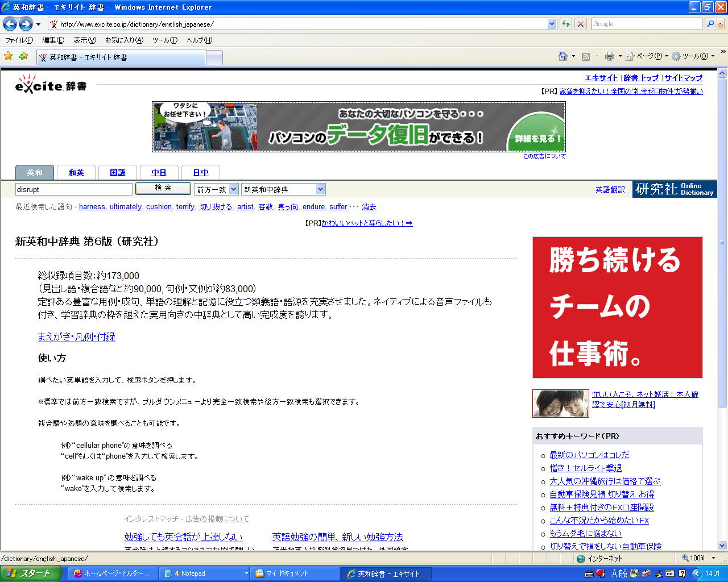
Task: Click the search magnifier icon beside Google box
Action: point(710,24)
